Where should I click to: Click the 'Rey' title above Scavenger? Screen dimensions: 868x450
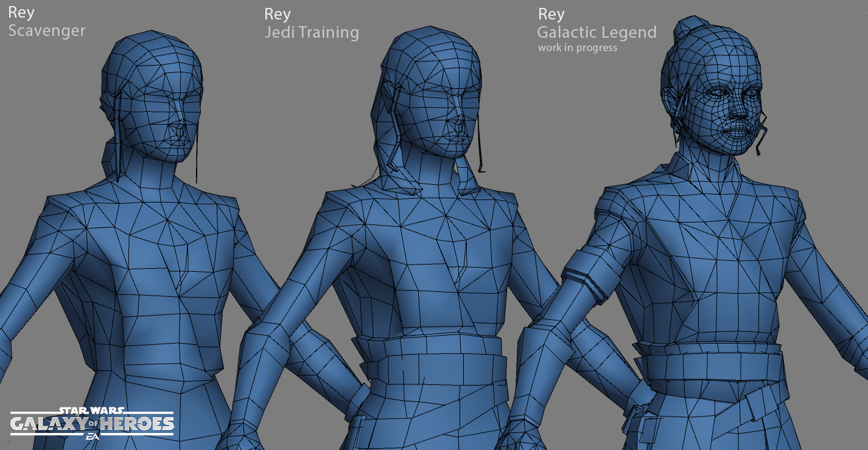pos(21,13)
